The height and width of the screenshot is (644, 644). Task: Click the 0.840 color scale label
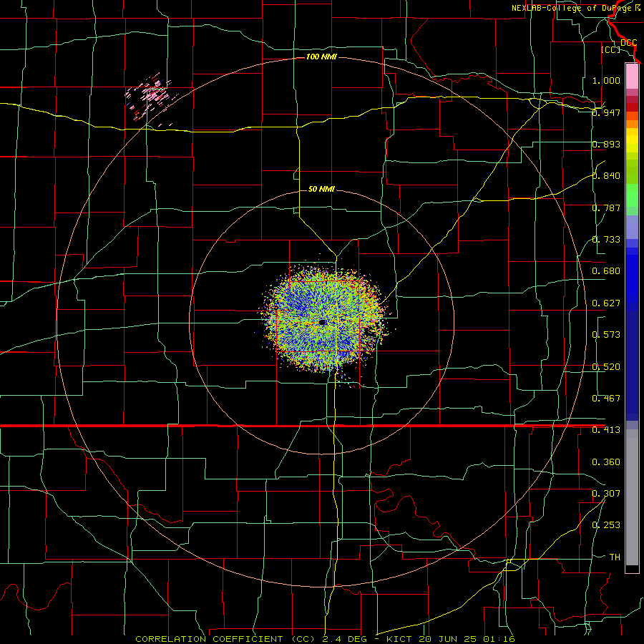pyautogui.click(x=606, y=176)
